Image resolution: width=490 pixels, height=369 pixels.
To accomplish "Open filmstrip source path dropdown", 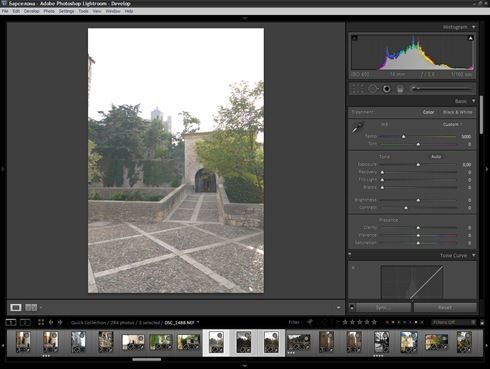I will coord(198,322).
